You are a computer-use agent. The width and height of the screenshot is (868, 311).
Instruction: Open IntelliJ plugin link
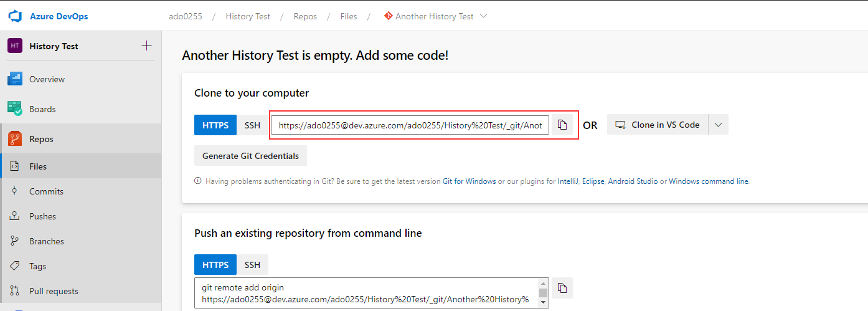click(x=567, y=181)
